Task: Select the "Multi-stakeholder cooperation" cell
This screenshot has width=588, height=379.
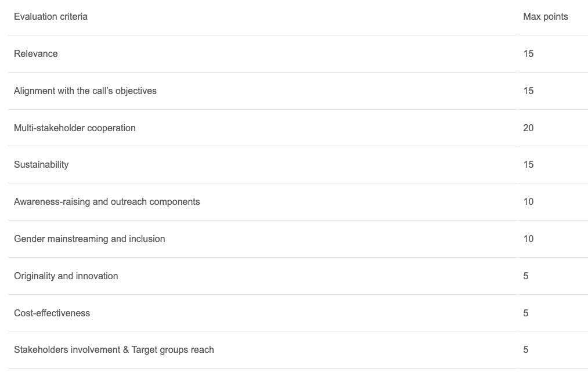Action: 75,128
